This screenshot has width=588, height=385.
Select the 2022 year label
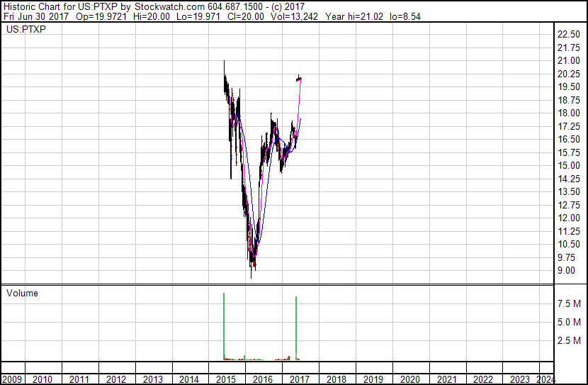483,379
